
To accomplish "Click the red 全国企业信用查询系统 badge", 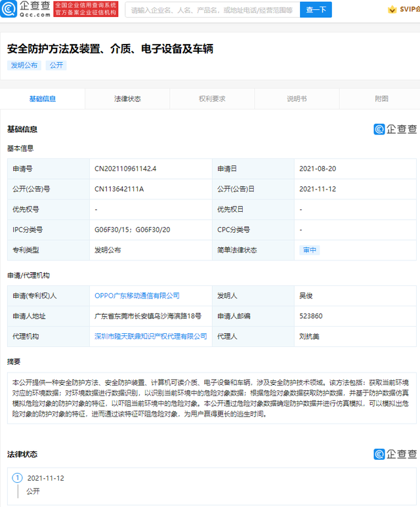I will (x=86, y=9).
